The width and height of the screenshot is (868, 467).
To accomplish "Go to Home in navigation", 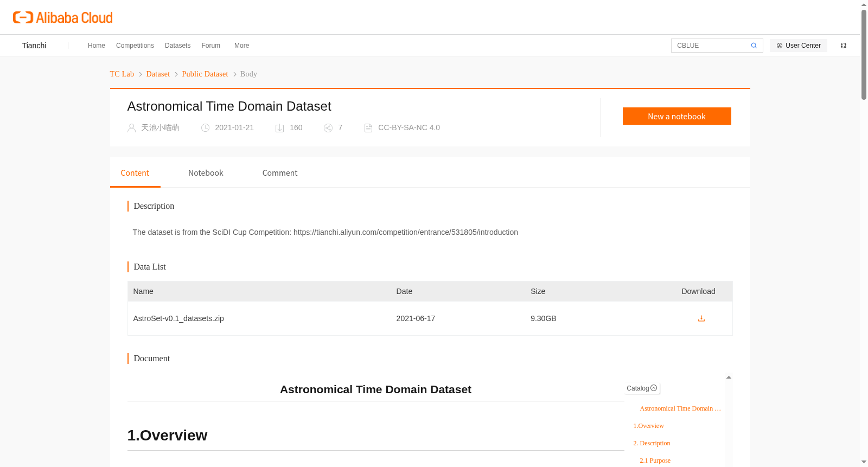I will [x=97, y=46].
